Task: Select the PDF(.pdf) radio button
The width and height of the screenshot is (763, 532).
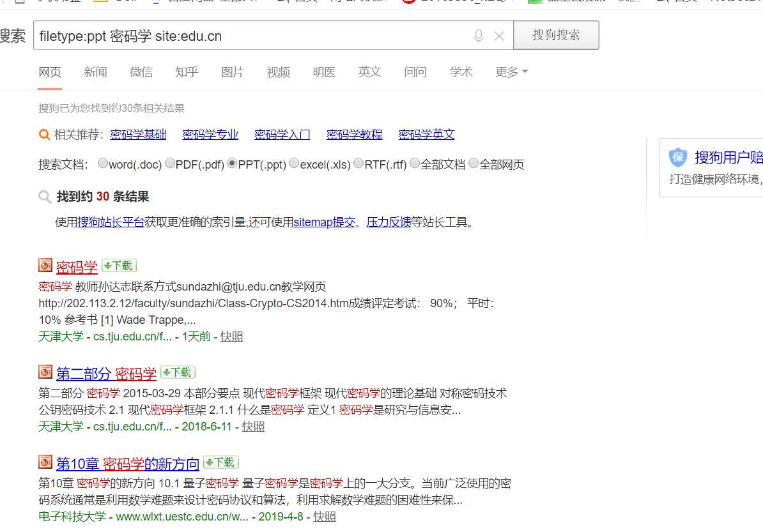Action: (x=170, y=163)
